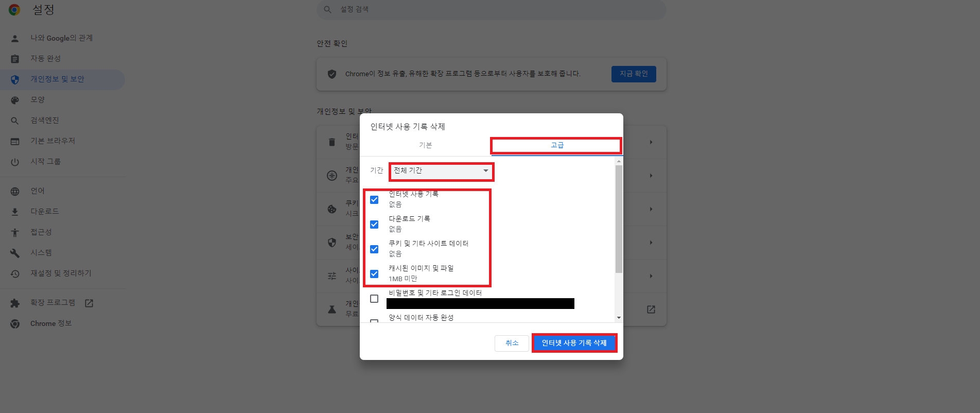Screen dimensions: 980x413
Task: Click the 취소 button
Action: tap(512, 343)
